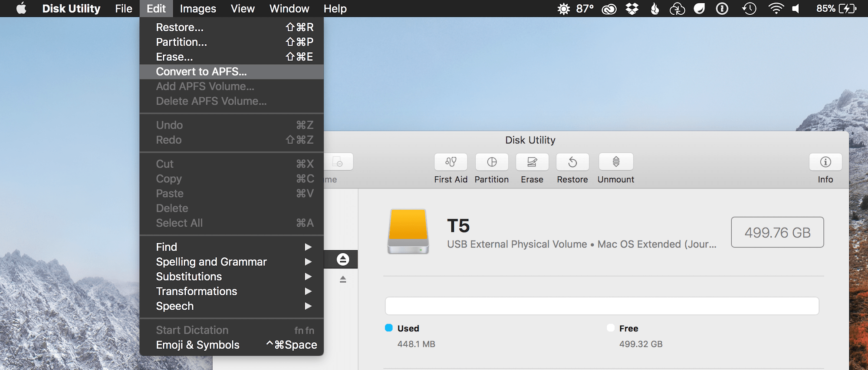Open the Wi-Fi status menu
The height and width of the screenshot is (370, 868).
pos(776,8)
